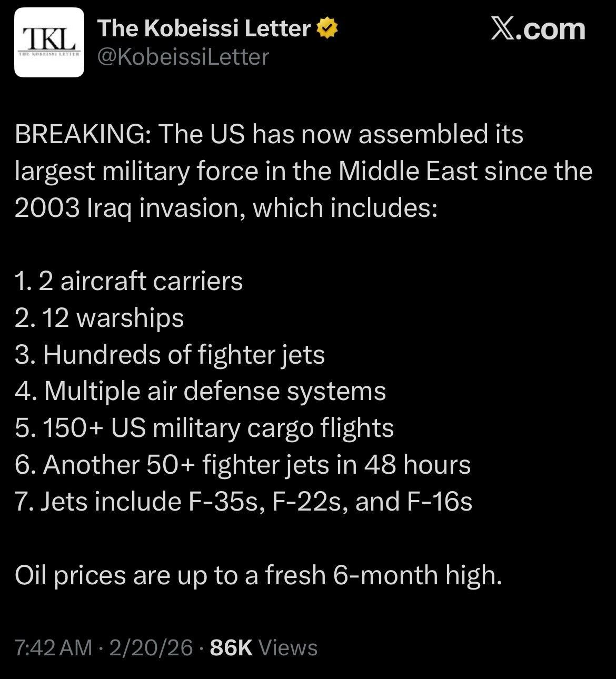View the 86K Views count
Viewport: 616px width, 679px height.
264,648
